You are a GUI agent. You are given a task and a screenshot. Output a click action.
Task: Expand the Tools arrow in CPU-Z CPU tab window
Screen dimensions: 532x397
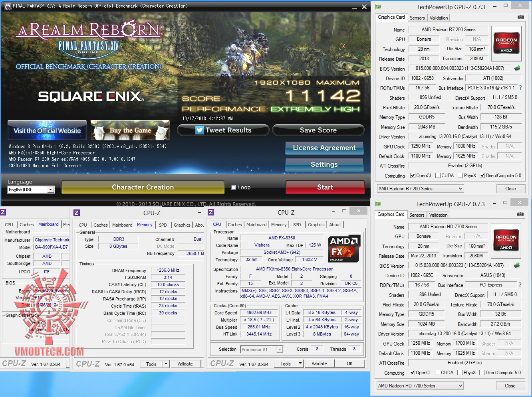tap(300, 363)
